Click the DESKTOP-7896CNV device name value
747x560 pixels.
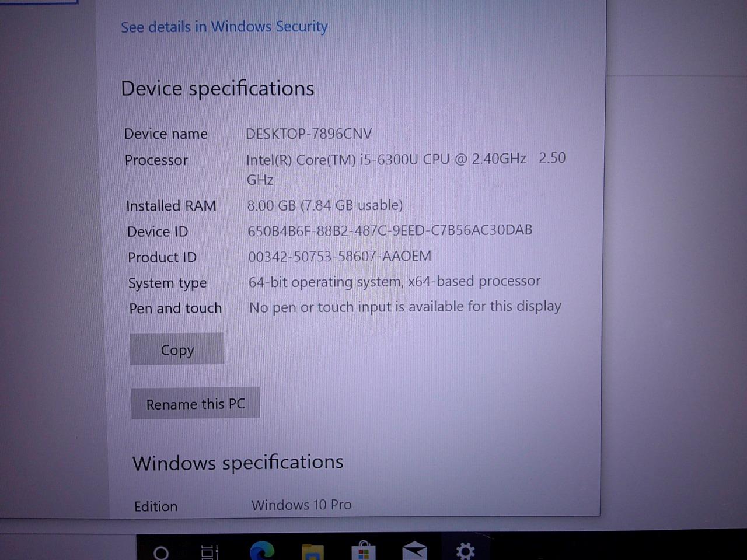[x=309, y=134]
